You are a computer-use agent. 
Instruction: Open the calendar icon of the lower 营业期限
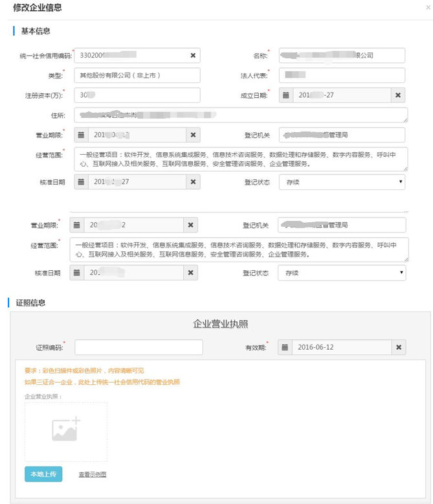[77, 225]
